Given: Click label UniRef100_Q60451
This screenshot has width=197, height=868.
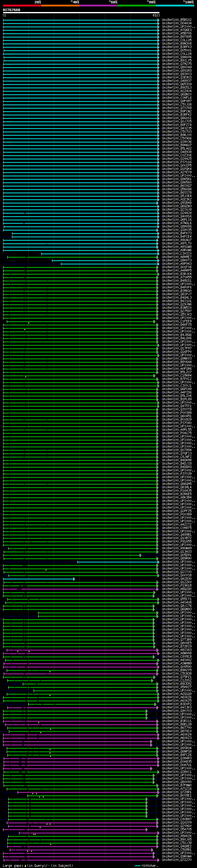Looking at the screenshot, I should click(x=177, y=416).
